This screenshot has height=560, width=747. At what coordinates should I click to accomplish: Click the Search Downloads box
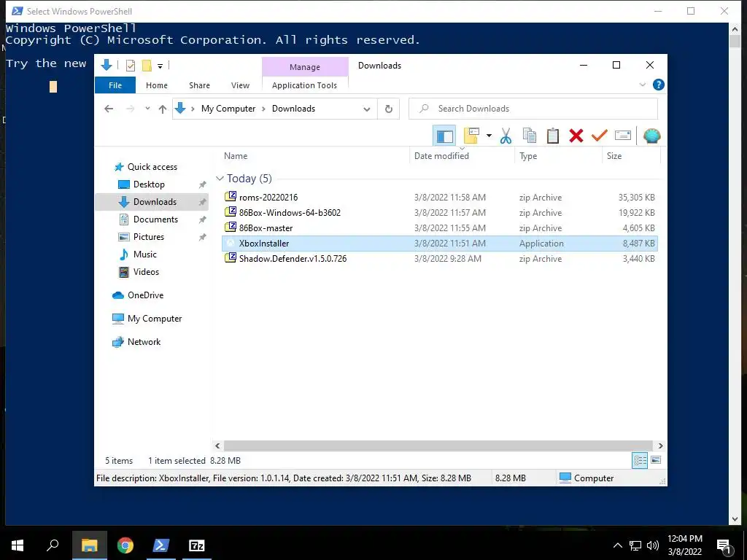533,109
